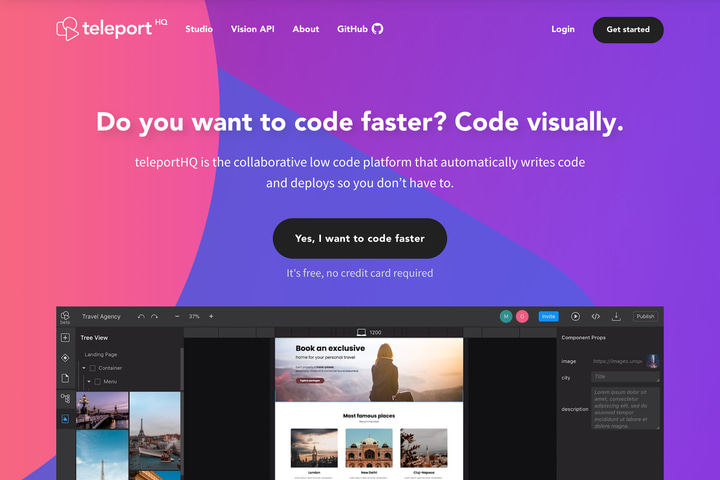The image size is (720, 480).
Task: Select the Landing Page tree row
Action: [101, 355]
